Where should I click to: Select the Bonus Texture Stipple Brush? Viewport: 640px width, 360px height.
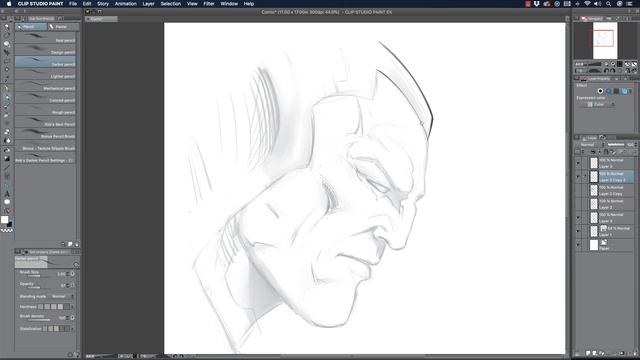point(45,146)
